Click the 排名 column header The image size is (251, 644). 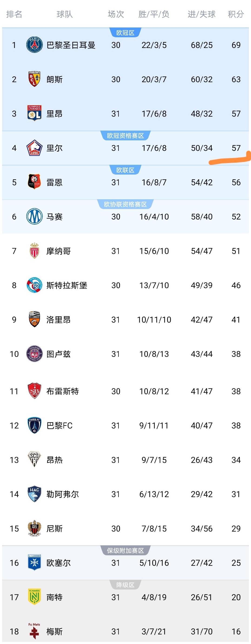tap(14, 14)
